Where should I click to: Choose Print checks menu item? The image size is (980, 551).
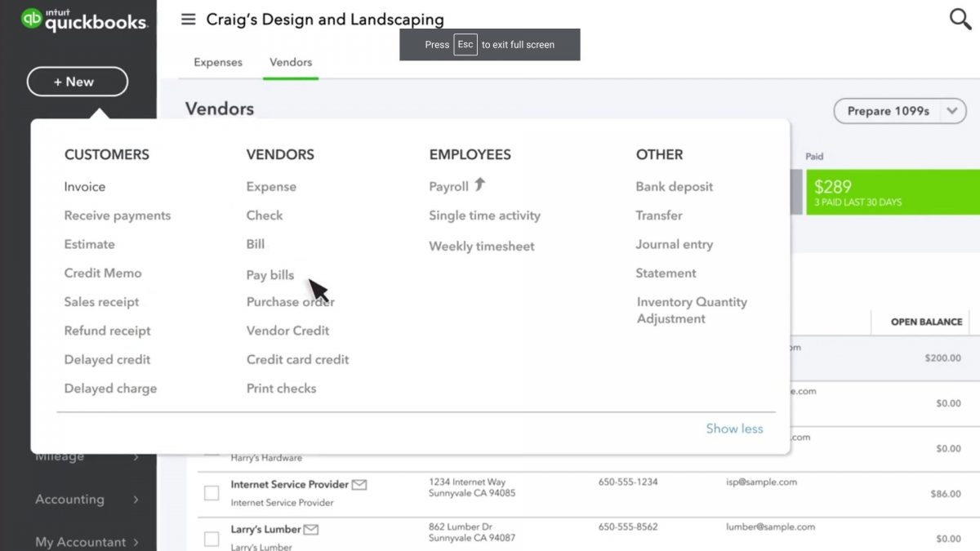[x=282, y=389]
